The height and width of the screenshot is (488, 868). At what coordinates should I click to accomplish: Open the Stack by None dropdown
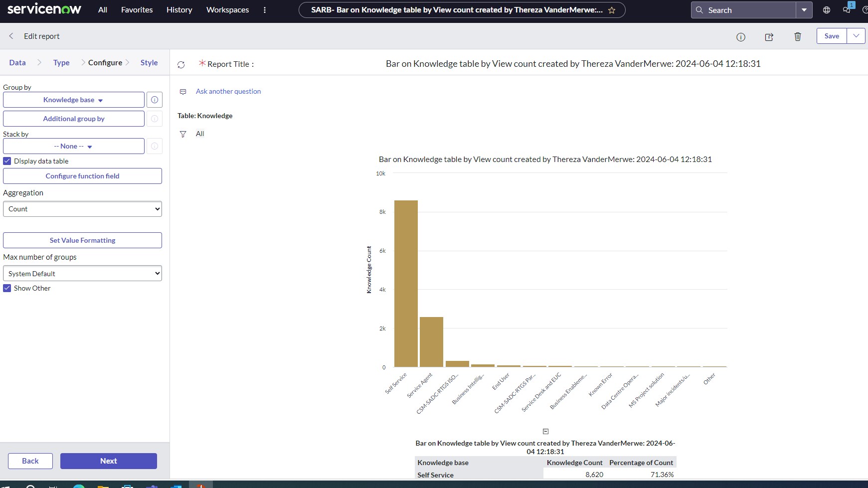[x=73, y=146]
